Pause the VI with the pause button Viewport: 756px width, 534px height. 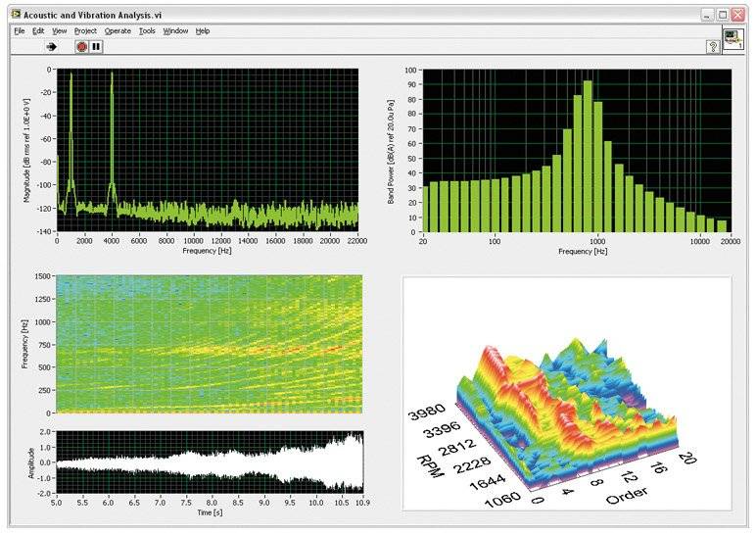96,47
